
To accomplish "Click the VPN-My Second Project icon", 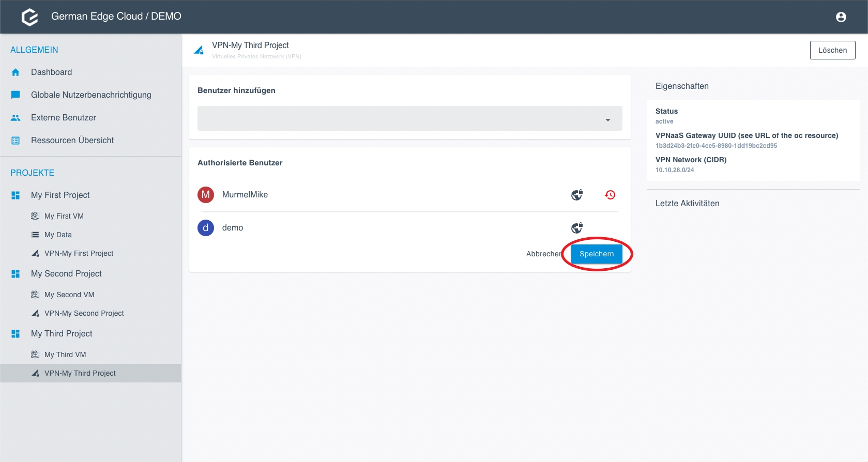I will [x=35, y=313].
